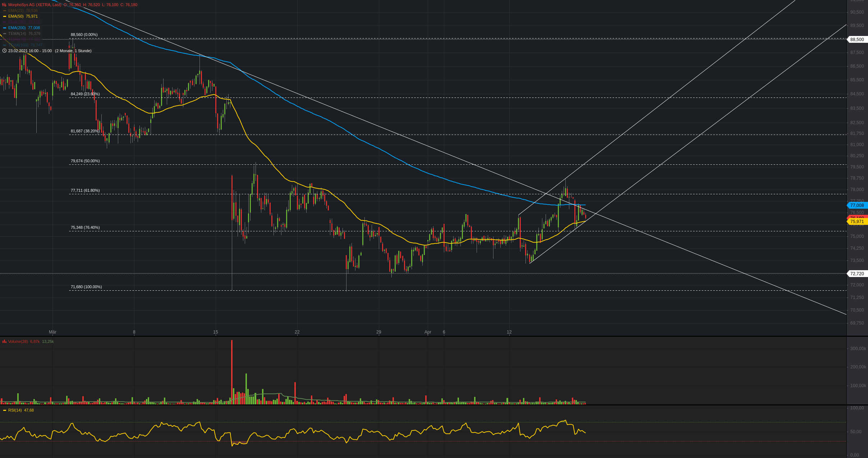
Task: Click the EMA(50) yellow color swatch
Action: [5, 16]
